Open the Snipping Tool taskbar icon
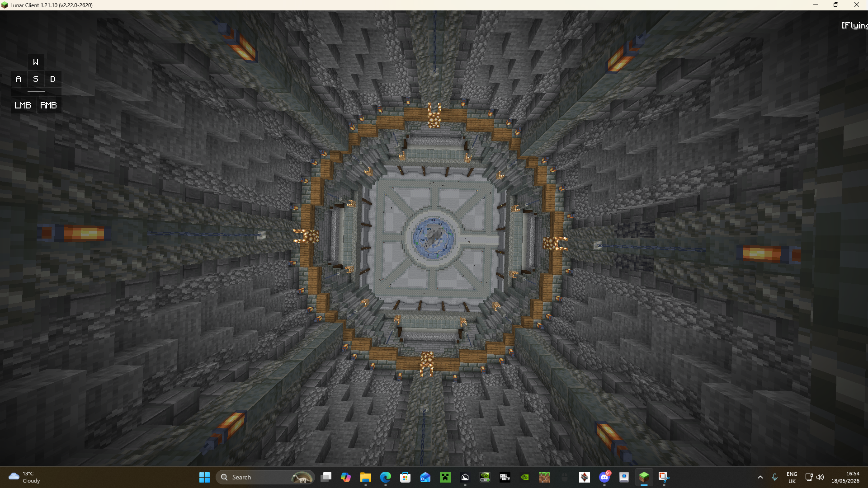This screenshot has width=868, height=488. click(664, 477)
